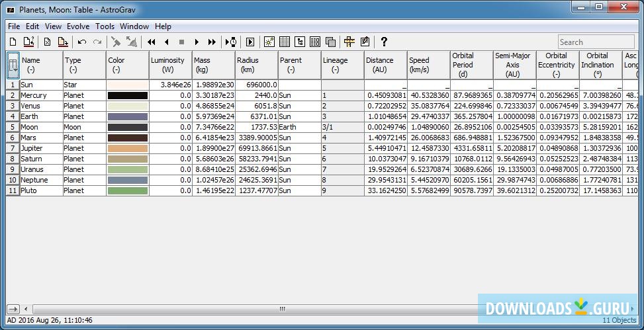The width and height of the screenshot is (644, 330).
Task: Click the greyed redo arrow icon
Action: click(97, 42)
